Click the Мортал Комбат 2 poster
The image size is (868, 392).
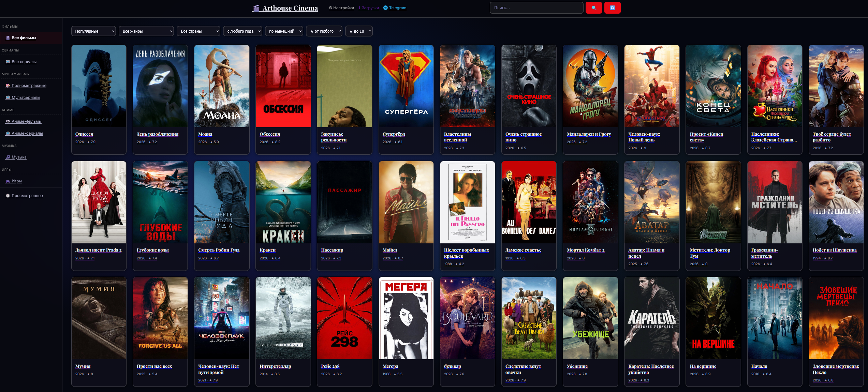(590, 202)
